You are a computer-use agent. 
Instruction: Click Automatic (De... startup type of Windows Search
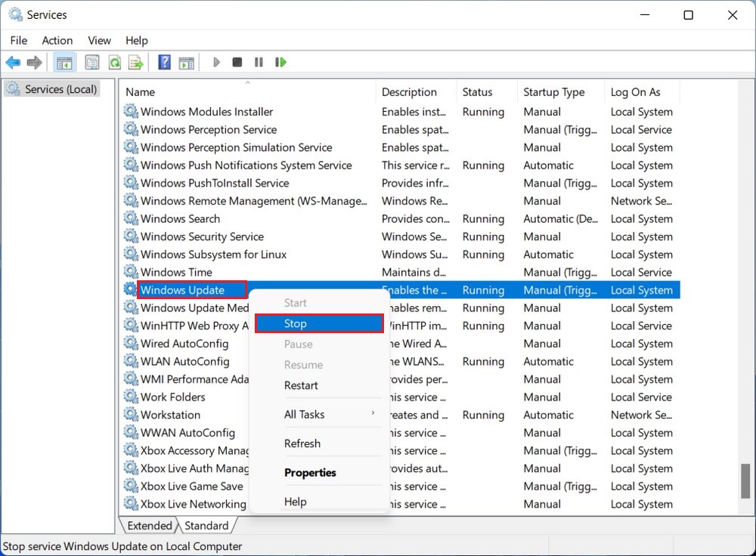(x=561, y=218)
